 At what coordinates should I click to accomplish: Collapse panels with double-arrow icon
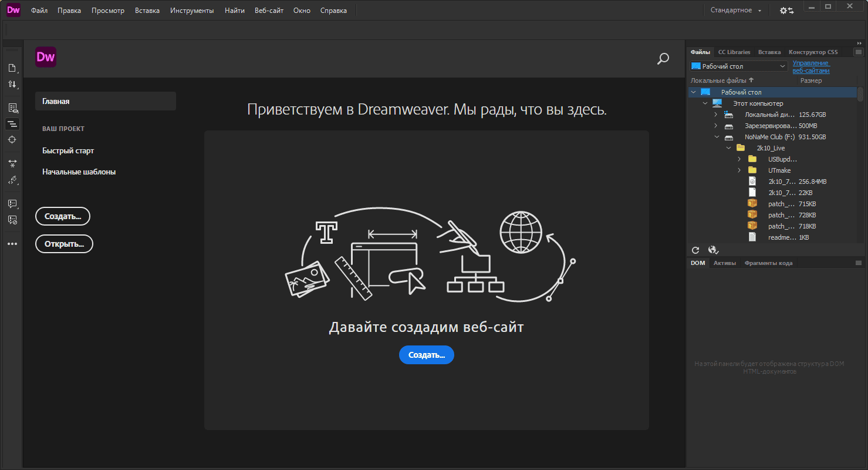[859, 43]
